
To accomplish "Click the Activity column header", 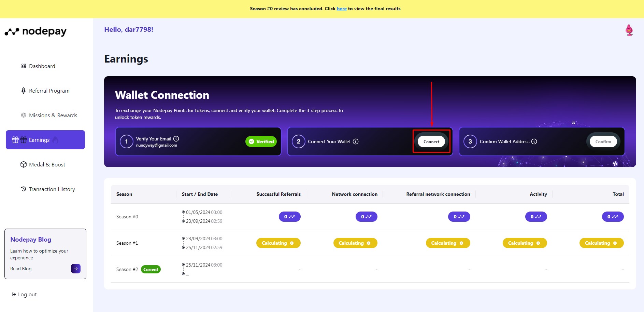I will [x=538, y=194].
